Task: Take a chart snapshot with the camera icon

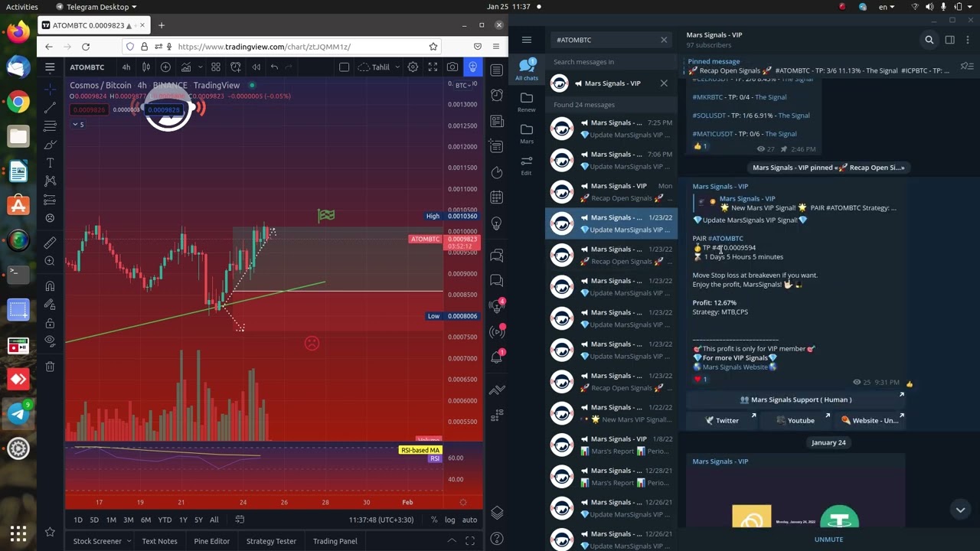Action: tap(452, 67)
